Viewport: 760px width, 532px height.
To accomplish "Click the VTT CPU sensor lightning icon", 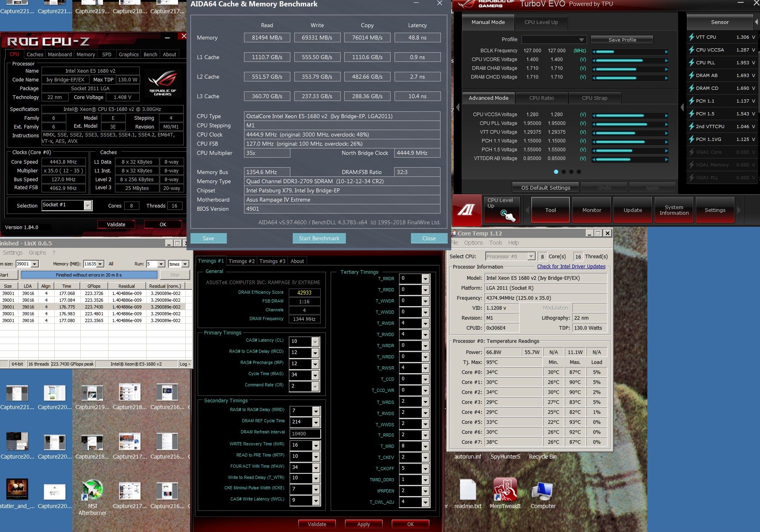I will click(x=691, y=37).
